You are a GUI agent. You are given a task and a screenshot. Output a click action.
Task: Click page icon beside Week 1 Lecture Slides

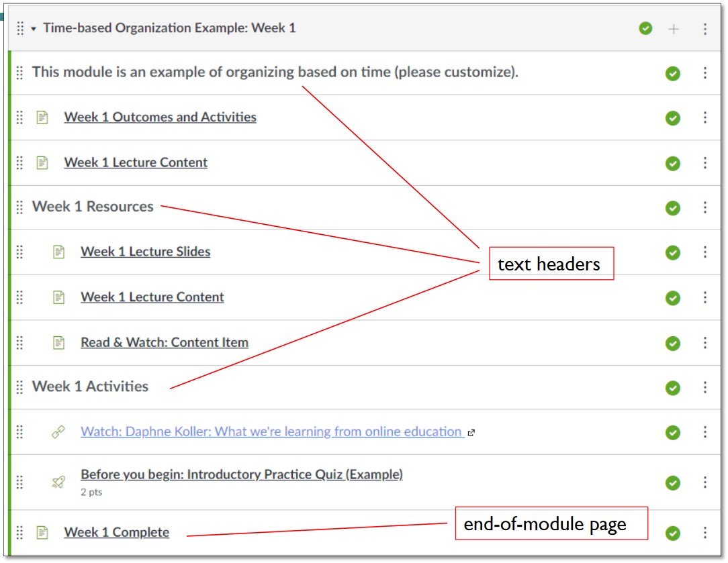pos(58,252)
